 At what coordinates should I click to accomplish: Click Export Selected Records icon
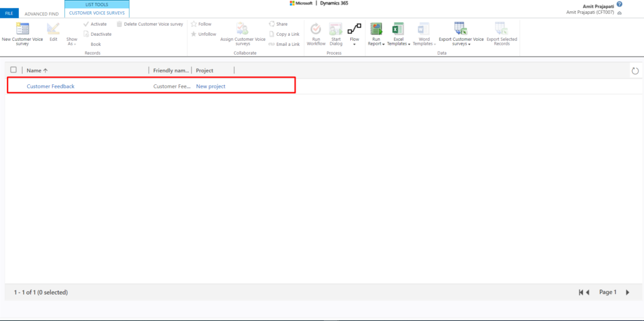tap(501, 29)
